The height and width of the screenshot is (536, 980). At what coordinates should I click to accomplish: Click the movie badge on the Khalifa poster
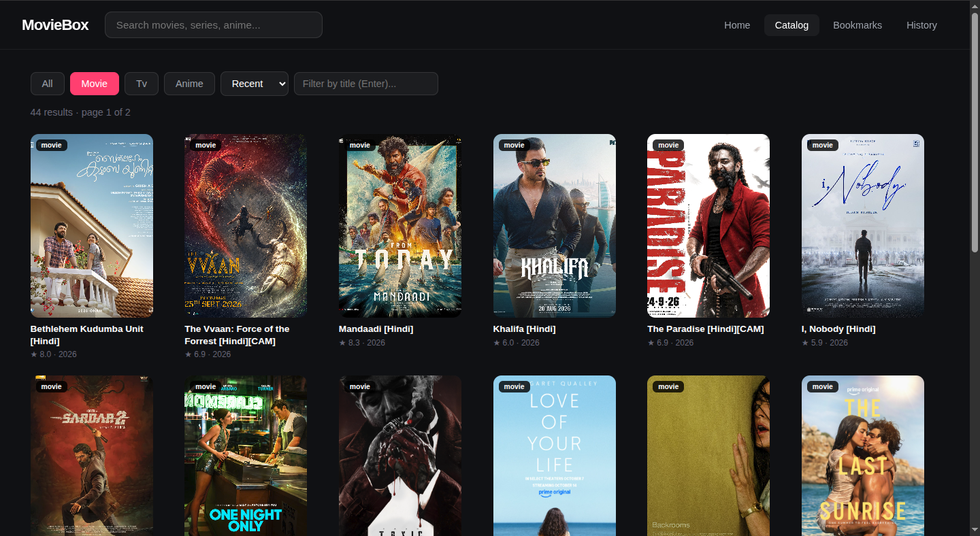click(514, 145)
